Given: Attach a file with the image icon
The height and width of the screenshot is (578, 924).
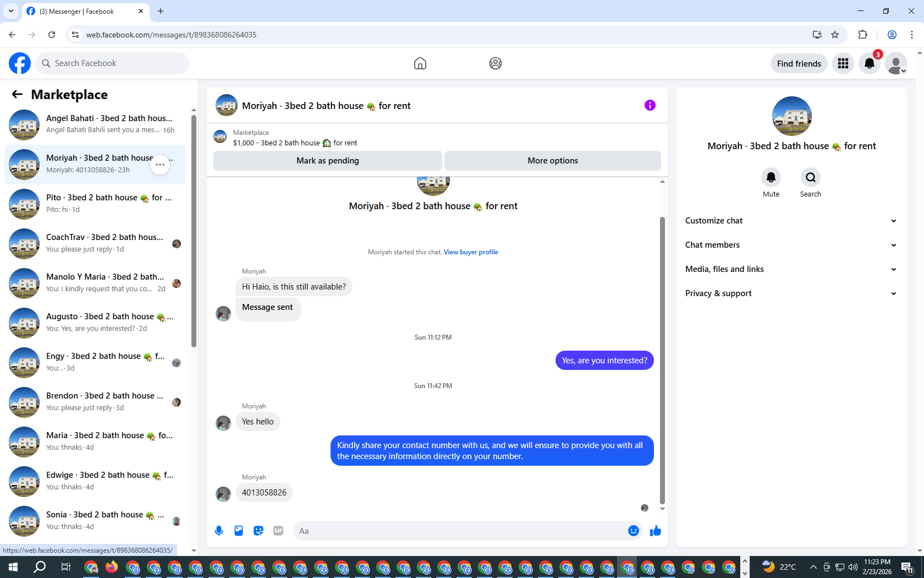Looking at the screenshot, I should (239, 531).
